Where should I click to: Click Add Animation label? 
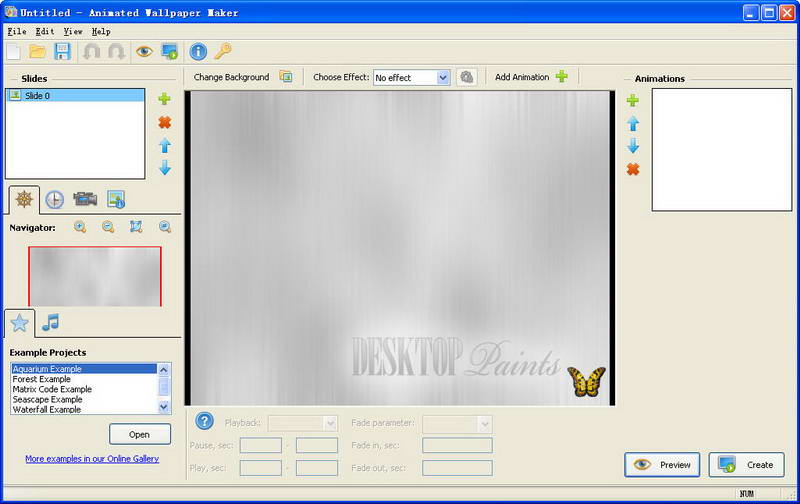(x=522, y=77)
